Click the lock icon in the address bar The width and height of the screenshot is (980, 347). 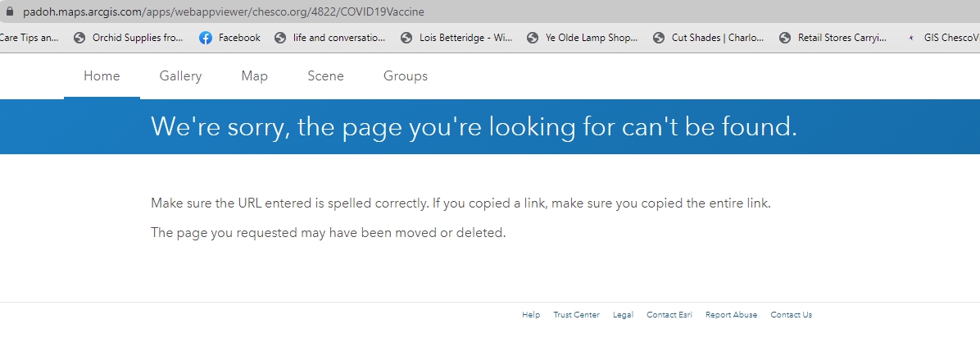pyautogui.click(x=10, y=12)
